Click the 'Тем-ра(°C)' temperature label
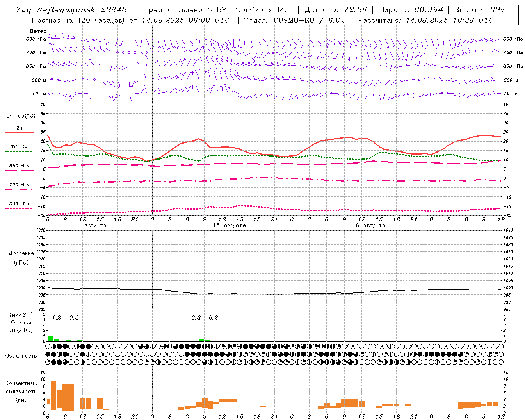The height and width of the screenshot is (420, 525). click(19, 116)
